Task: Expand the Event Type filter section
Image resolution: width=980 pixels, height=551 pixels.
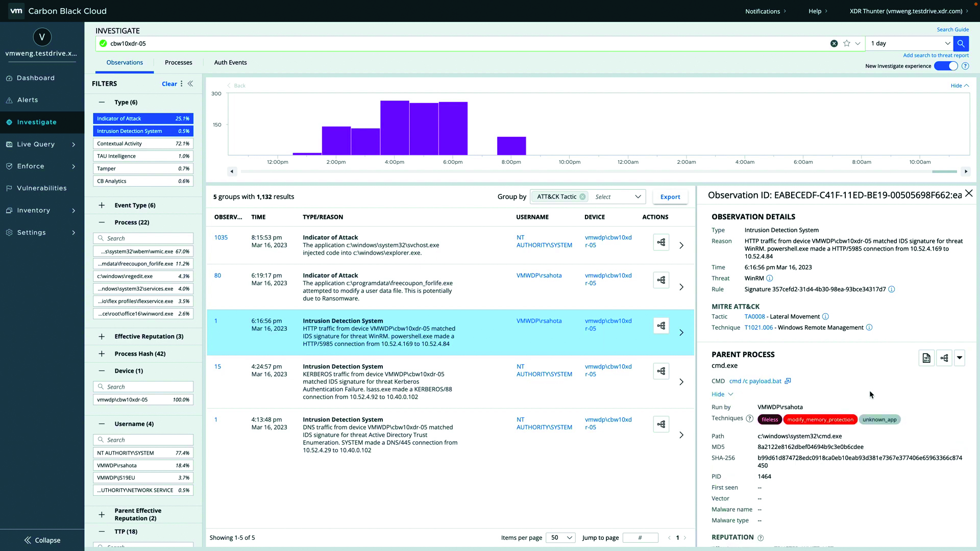Action: click(x=102, y=205)
